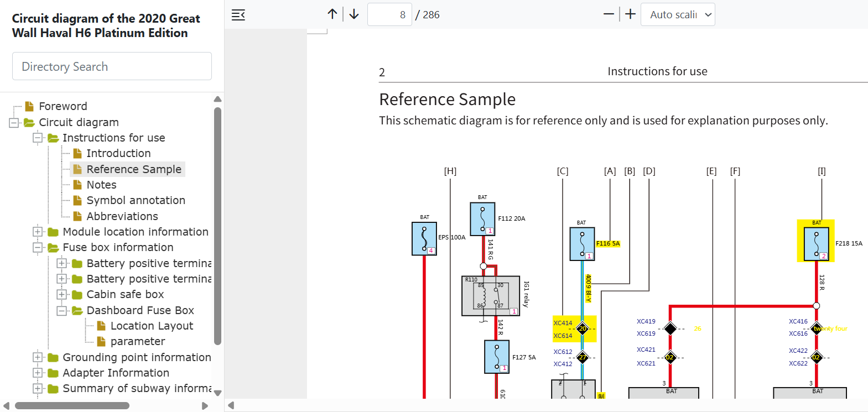This screenshot has width=868, height=412.
Task: Click the R110 relay box
Action: pos(491,296)
